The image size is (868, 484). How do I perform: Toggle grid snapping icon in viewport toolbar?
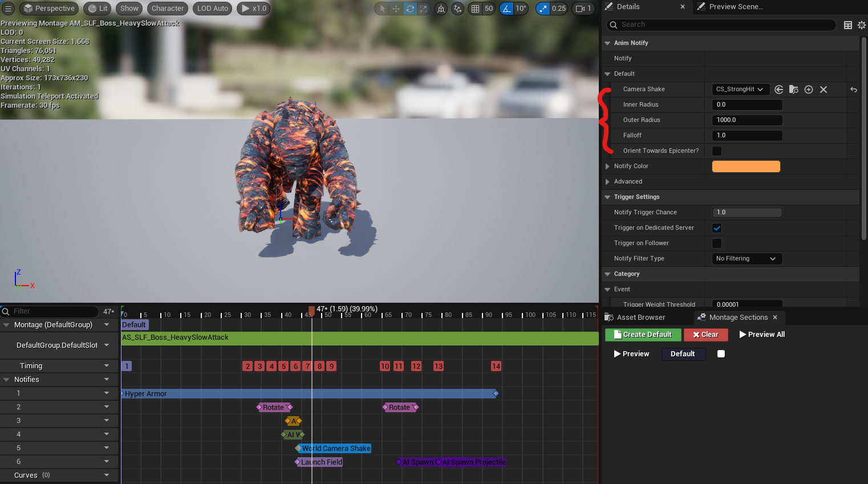pyautogui.click(x=475, y=9)
